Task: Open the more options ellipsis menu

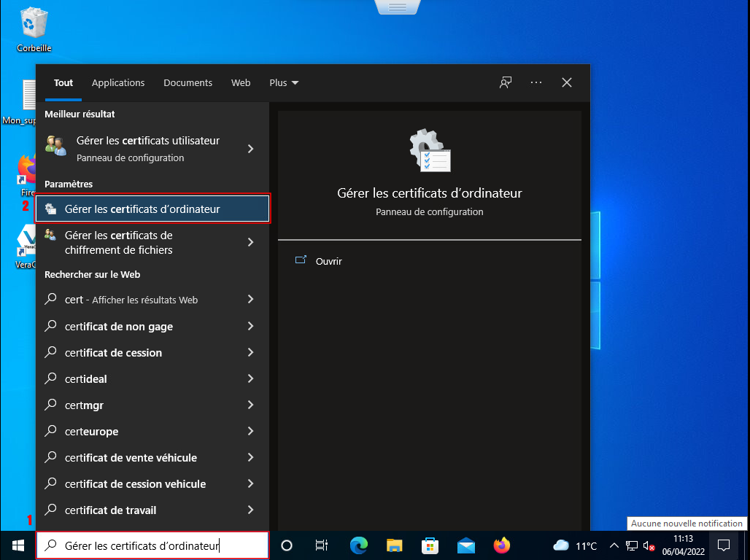Action: point(536,82)
